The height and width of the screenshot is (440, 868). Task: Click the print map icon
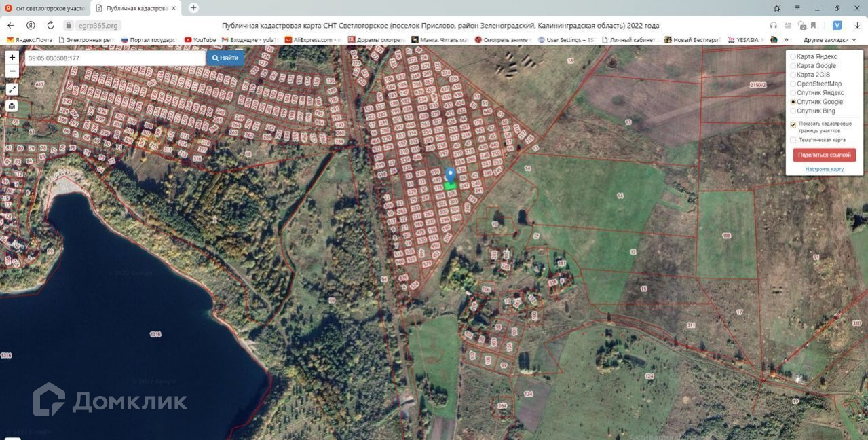tap(12, 106)
